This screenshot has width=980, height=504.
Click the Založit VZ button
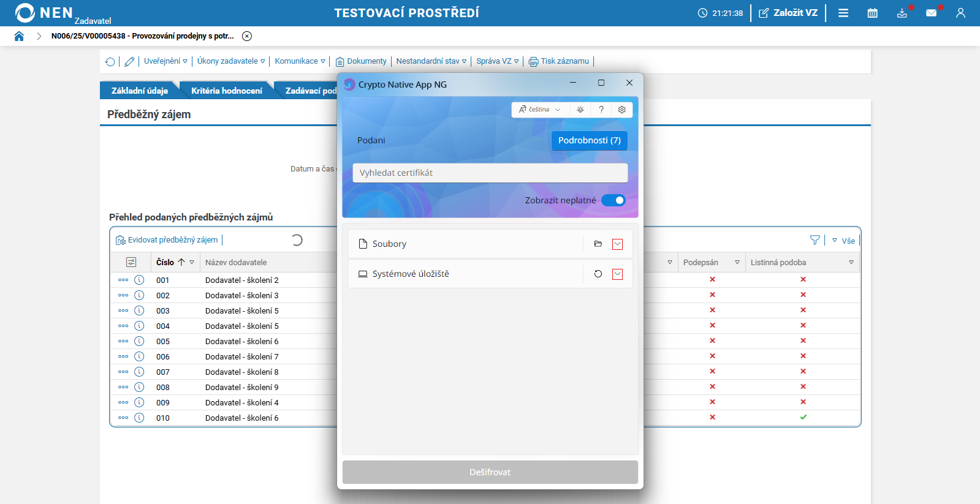tap(788, 13)
